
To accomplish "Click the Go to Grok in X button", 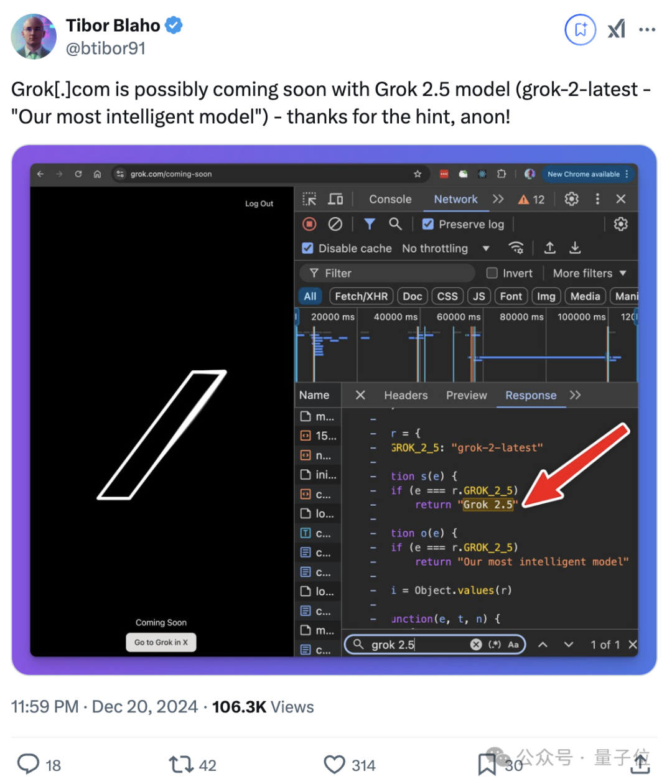I will point(161,642).
